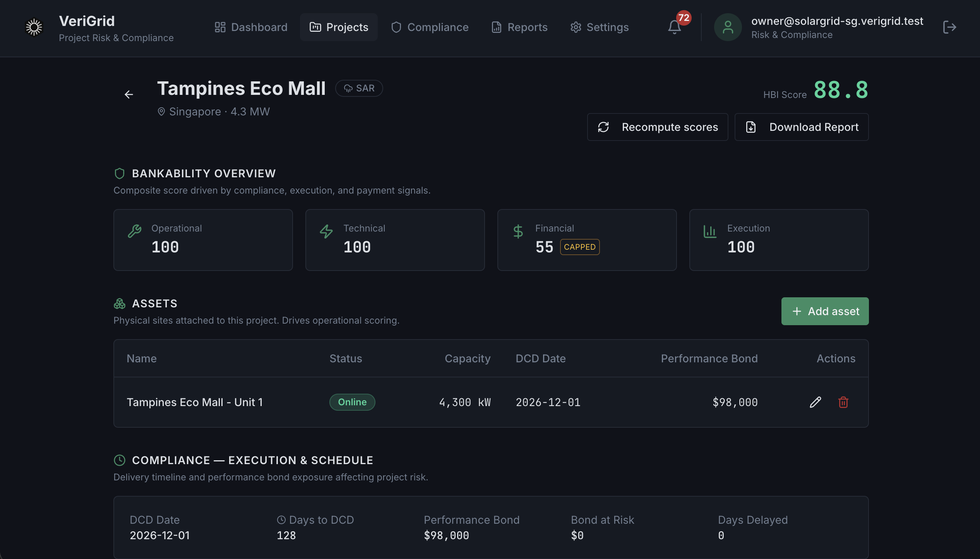Open the Dashboard tab
Viewport: 980px width, 559px height.
click(251, 27)
